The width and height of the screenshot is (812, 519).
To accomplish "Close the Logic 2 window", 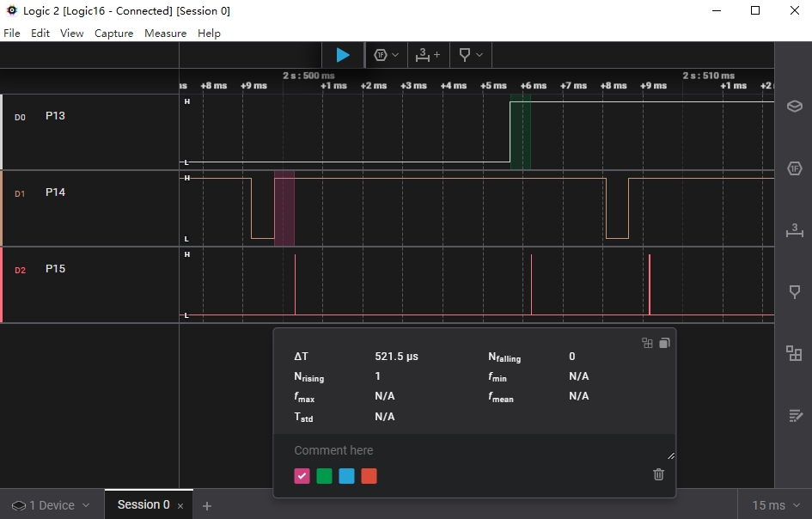I will pyautogui.click(x=795, y=10).
